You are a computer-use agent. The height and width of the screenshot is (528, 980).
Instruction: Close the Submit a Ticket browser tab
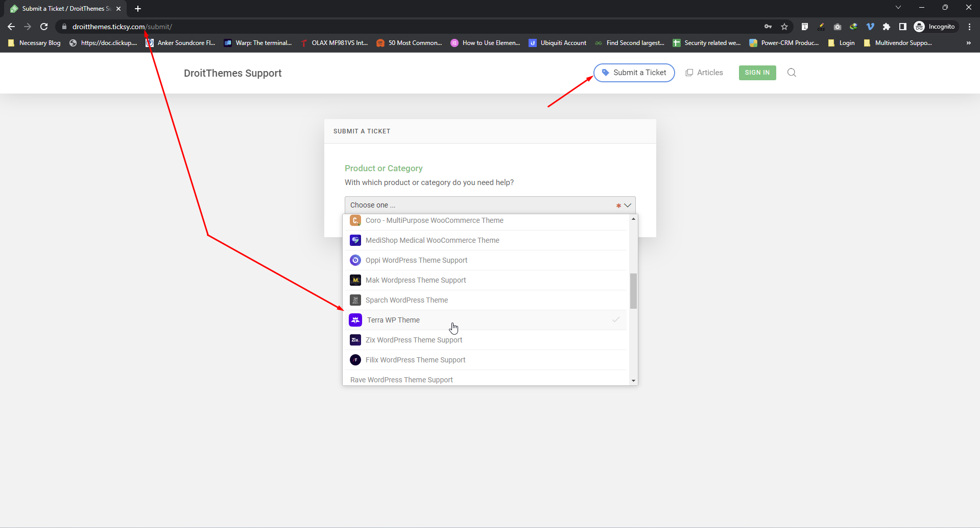[118, 9]
